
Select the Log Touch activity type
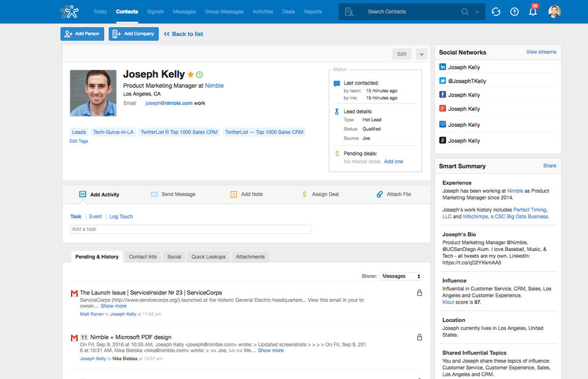121,216
